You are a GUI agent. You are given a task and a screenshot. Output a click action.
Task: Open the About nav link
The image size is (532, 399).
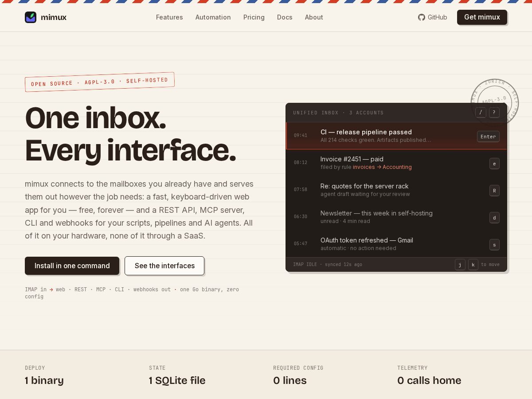click(x=314, y=17)
